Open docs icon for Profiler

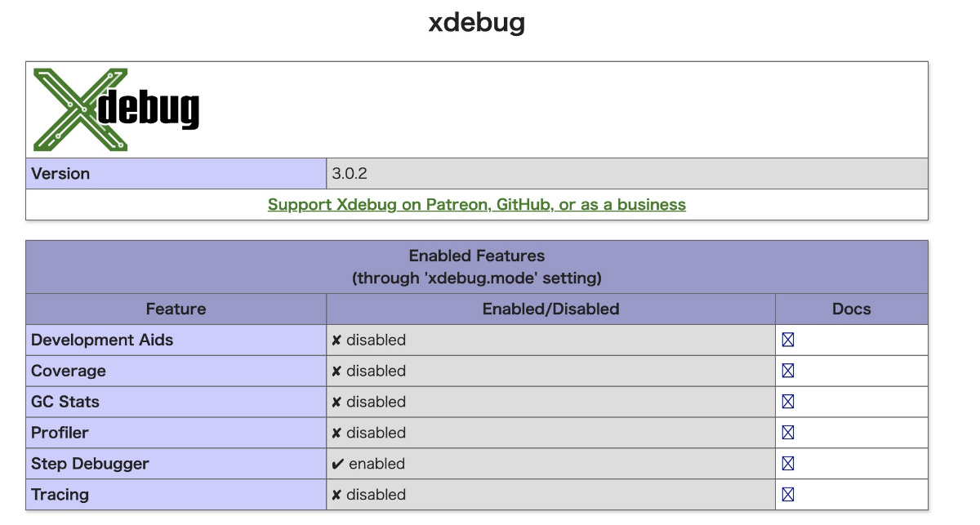coord(787,433)
